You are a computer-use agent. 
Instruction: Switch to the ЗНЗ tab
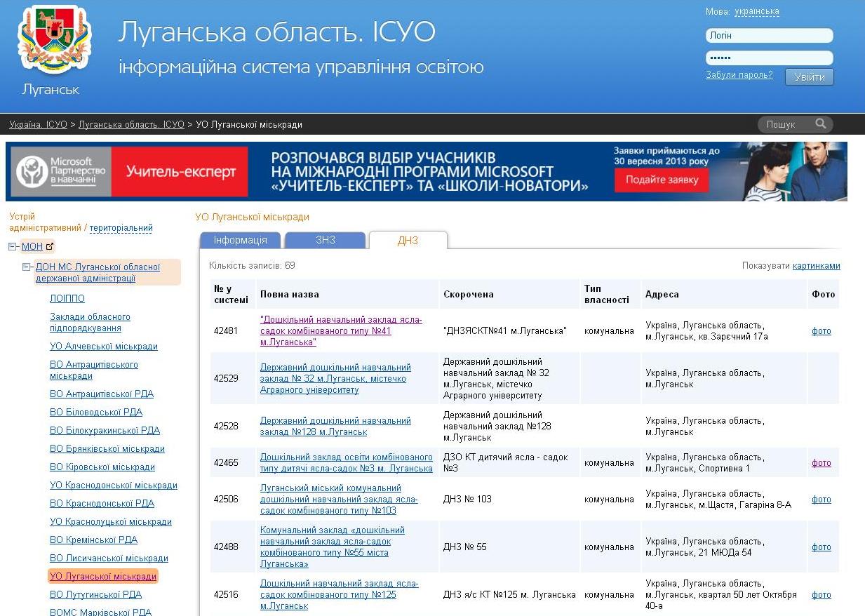[x=326, y=240]
